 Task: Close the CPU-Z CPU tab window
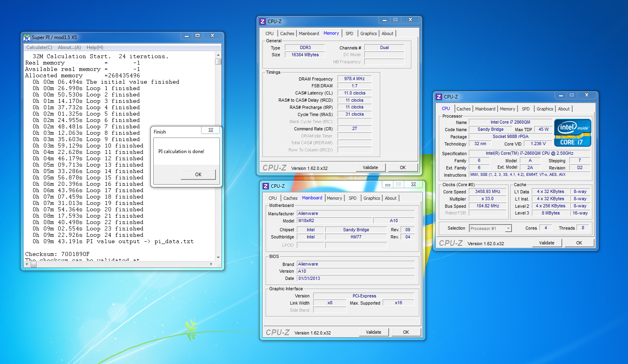click(x=587, y=95)
